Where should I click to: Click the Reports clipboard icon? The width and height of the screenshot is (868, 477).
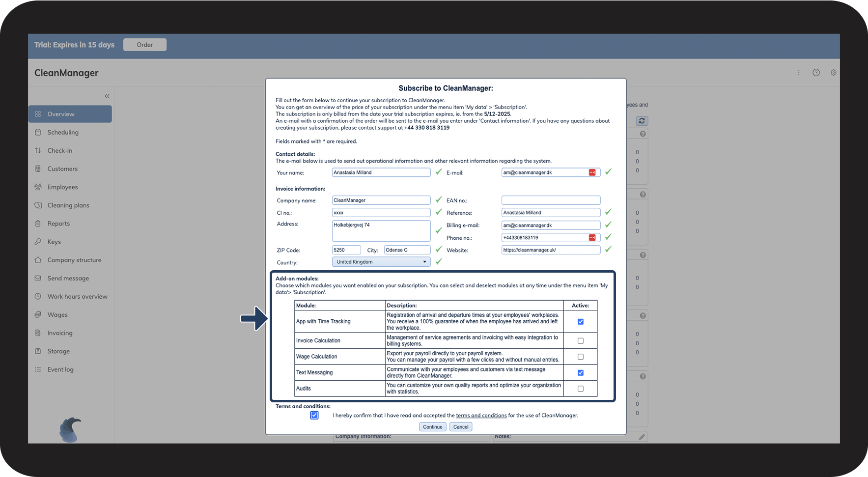[38, 224]
